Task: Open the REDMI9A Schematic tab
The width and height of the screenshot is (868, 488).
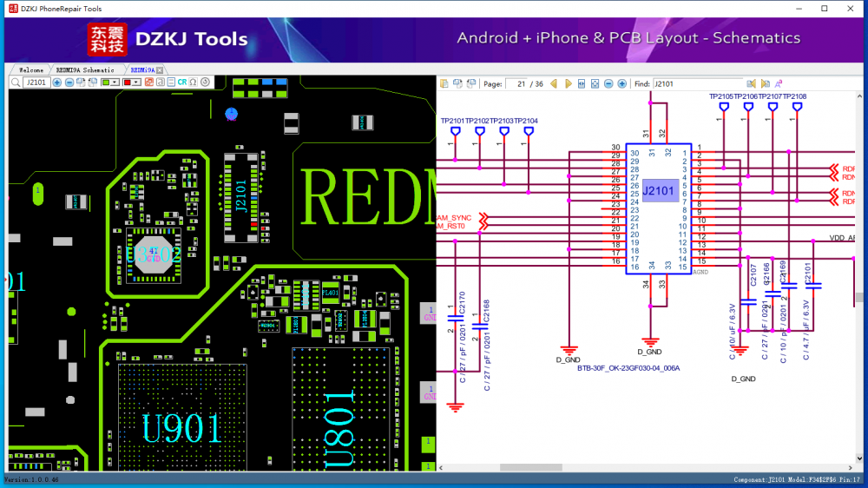Action: pos(85,69)
